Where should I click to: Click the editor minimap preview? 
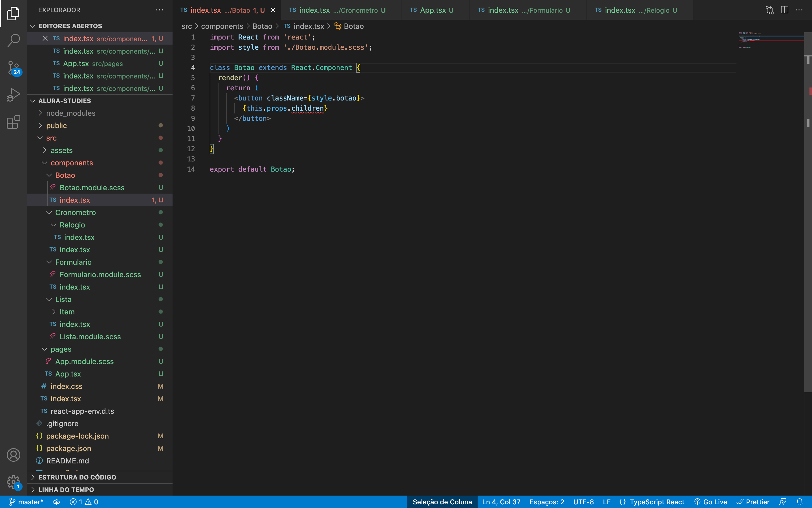point(770,40)
